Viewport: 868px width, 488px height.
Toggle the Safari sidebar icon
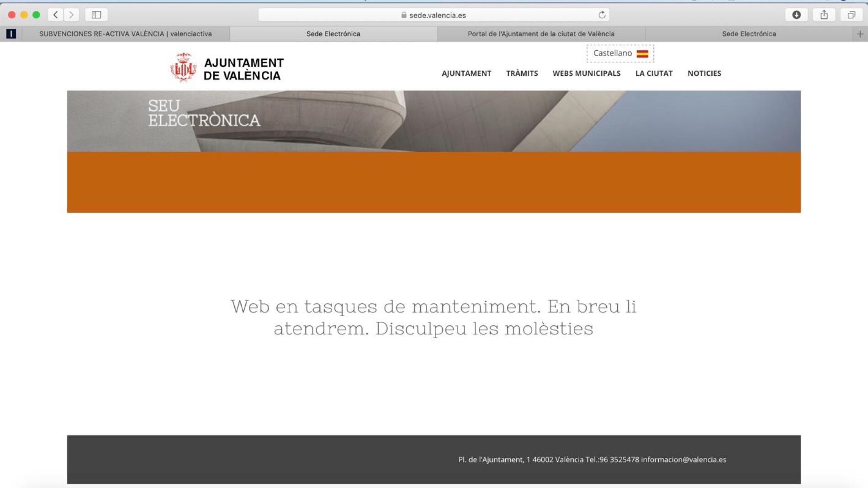[96, 15]
